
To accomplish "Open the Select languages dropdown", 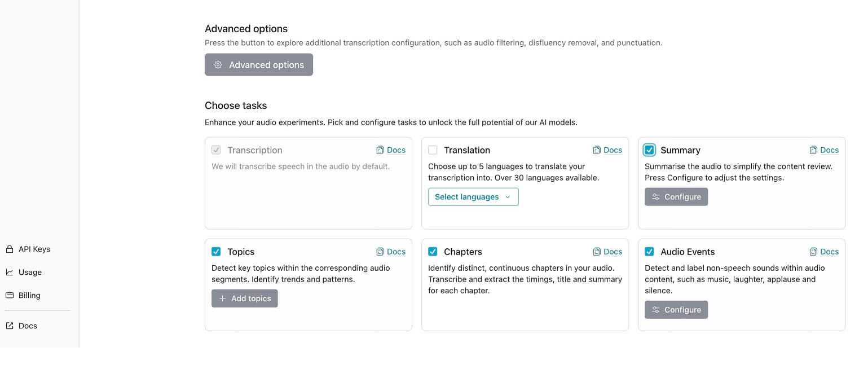I will click(x=473, y=196).
